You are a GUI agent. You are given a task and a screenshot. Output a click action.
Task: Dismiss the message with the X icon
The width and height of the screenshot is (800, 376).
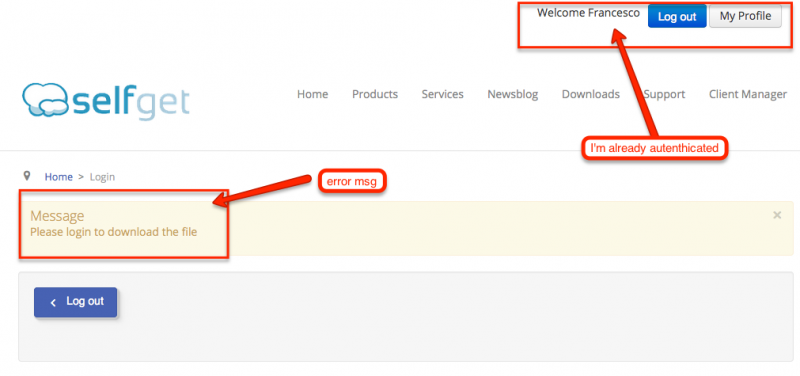point(777,215)
